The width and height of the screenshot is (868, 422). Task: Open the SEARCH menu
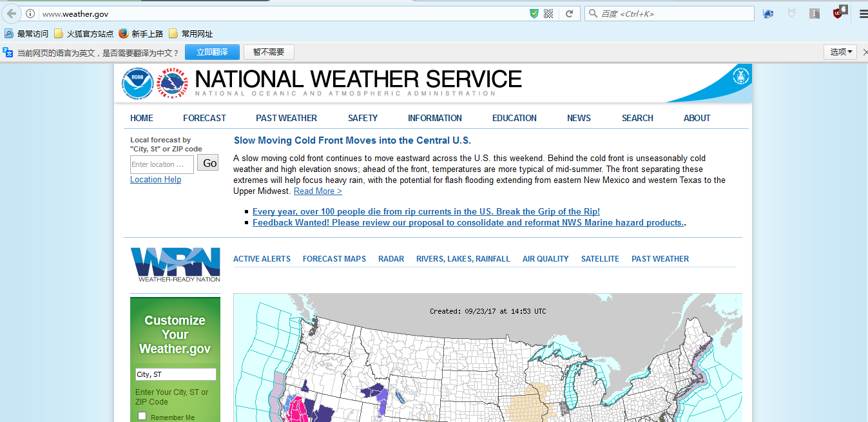pos(637,118)
